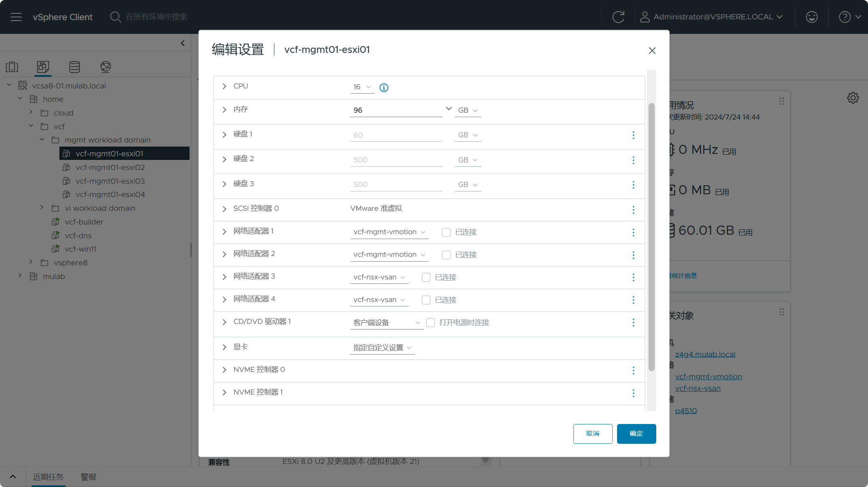Screen dimensions: 868x487
Task: Open actions menu for NVME 控制器 1
Action: (x=633, y=393)
